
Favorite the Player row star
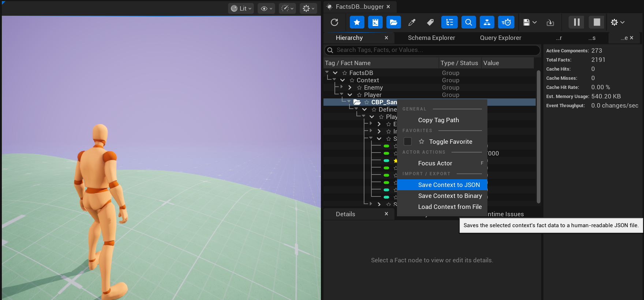(x=359, y=95)
